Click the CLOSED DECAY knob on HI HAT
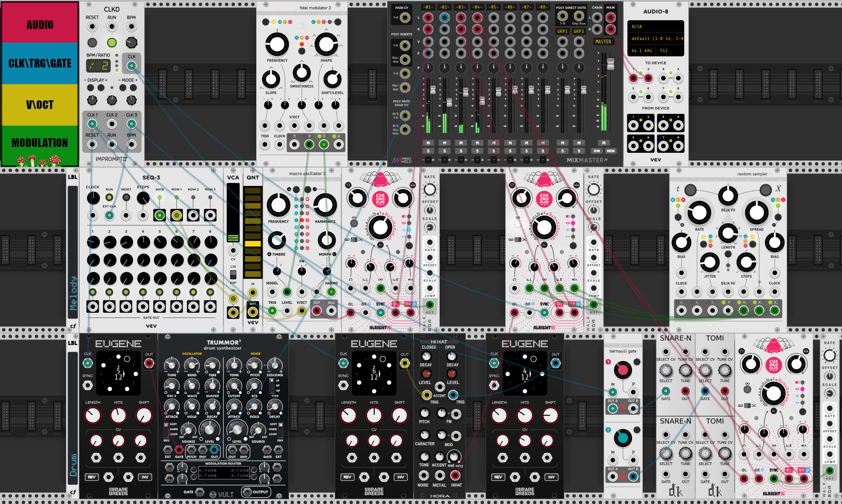 tap(426, 356)
